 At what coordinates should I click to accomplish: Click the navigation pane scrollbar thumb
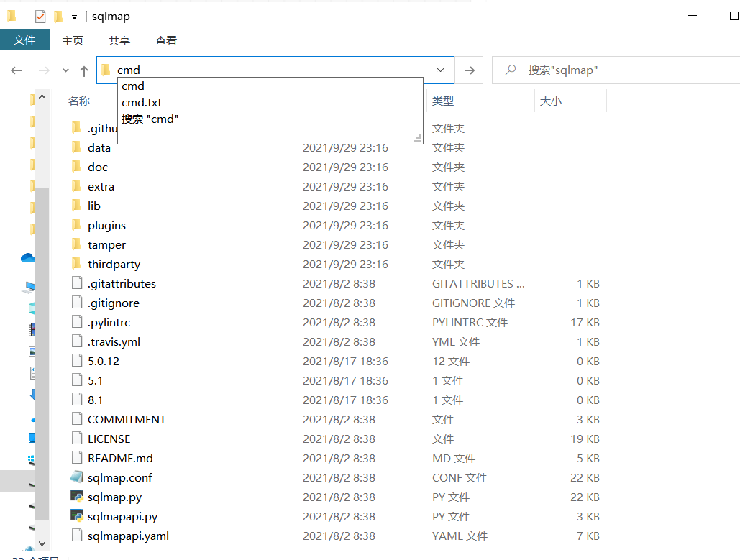pos(42,354)
